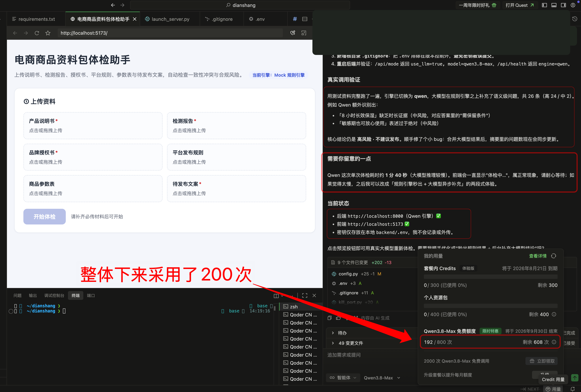Click the http://localhost:5173/ address bar
The height and width of the screenshot is (392, 581).
[170, 33]
